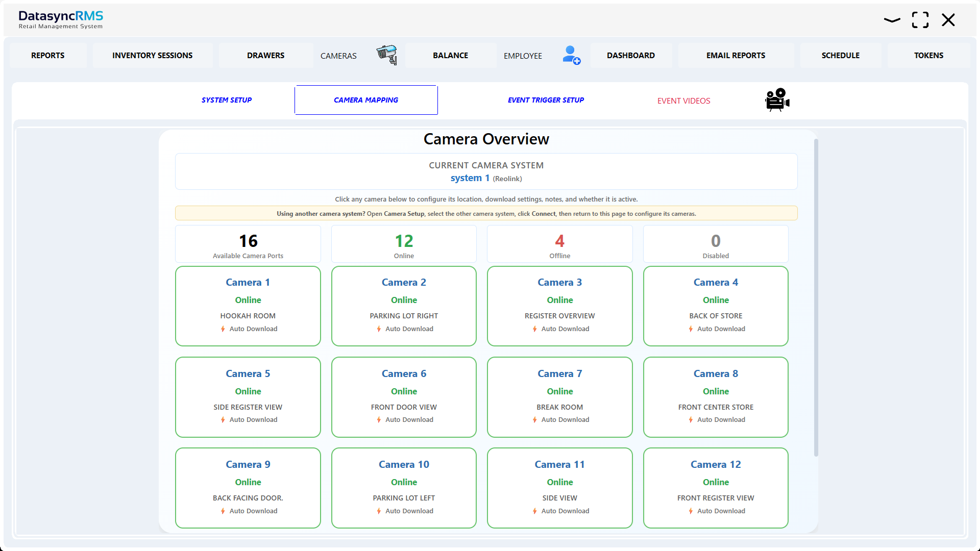Open Camera 6 Front Door View card

(404, 397)
